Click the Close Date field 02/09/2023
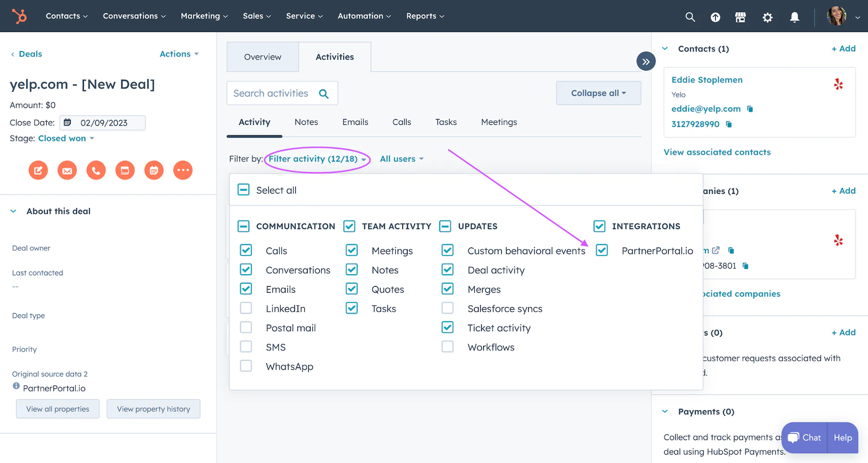The width and height of the screenshot is (868, 463). (x=102, y=123)
